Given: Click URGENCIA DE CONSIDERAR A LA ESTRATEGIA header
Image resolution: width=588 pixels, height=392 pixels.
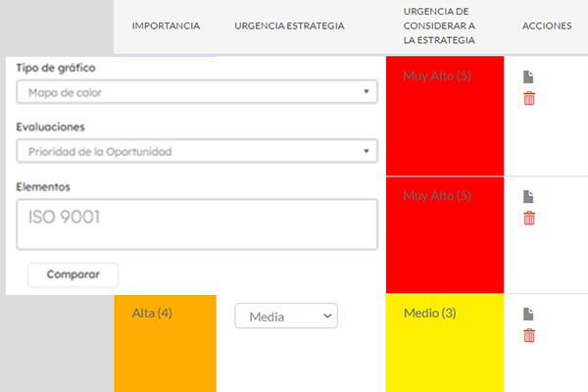Looking at the screenshot, I should pyautogui.click(x=439, y=25).
